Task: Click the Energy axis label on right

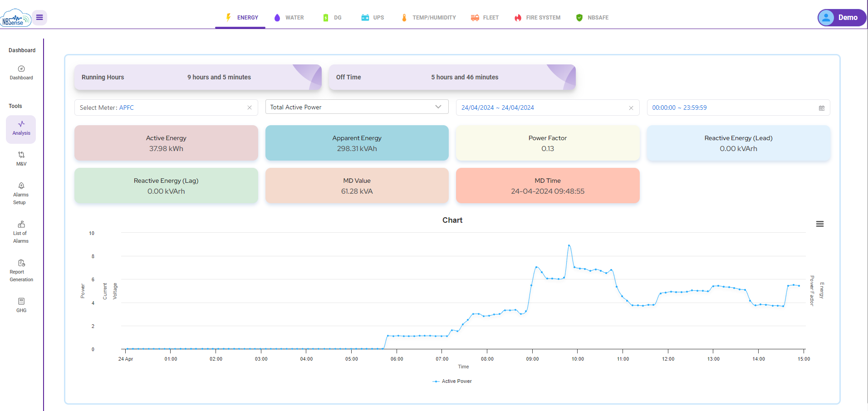Action: (x=822, y=290)
